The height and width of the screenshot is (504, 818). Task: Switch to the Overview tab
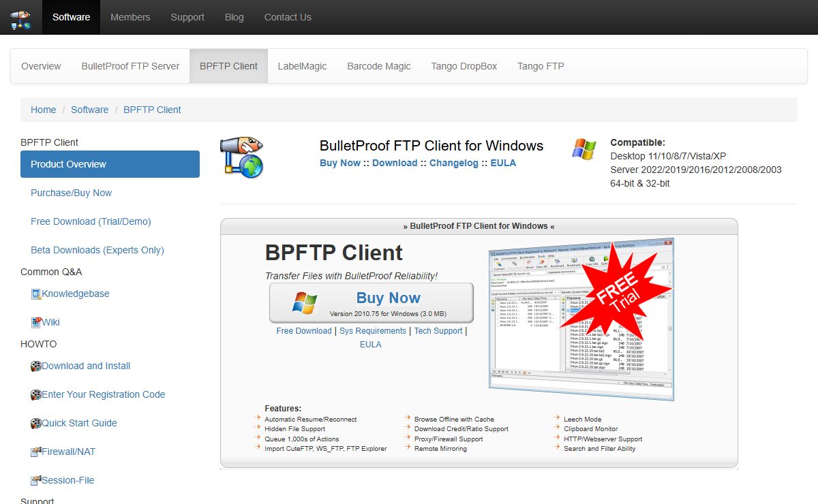[41, 66]
